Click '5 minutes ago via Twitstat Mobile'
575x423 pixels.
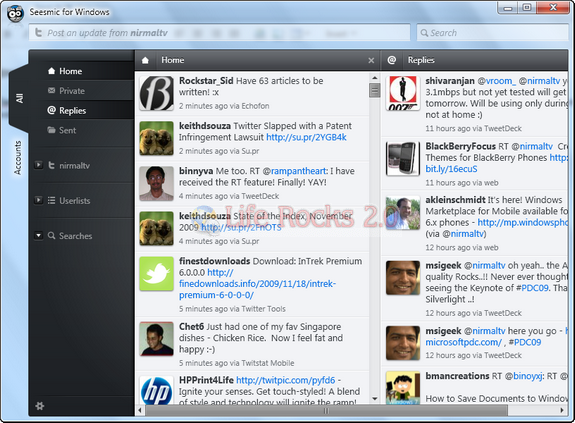tap(237, 363)
